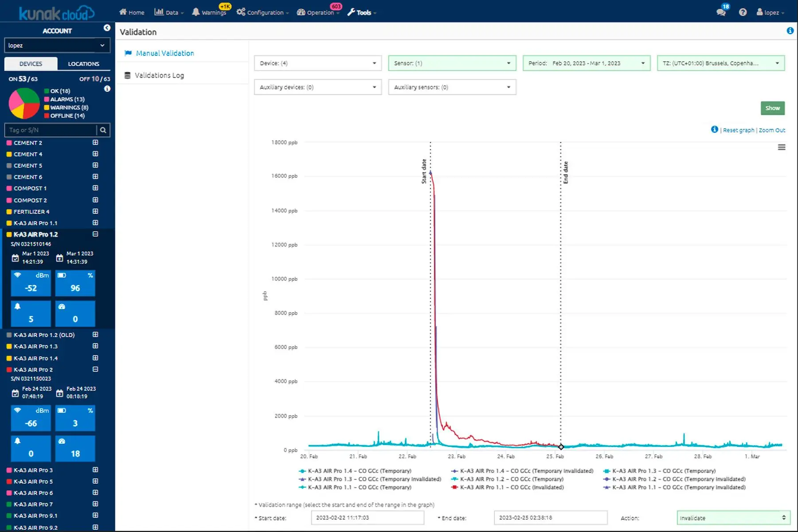The image size is (798, 532).
Task: Click the device status pie chart
Action: pos(24,103)
